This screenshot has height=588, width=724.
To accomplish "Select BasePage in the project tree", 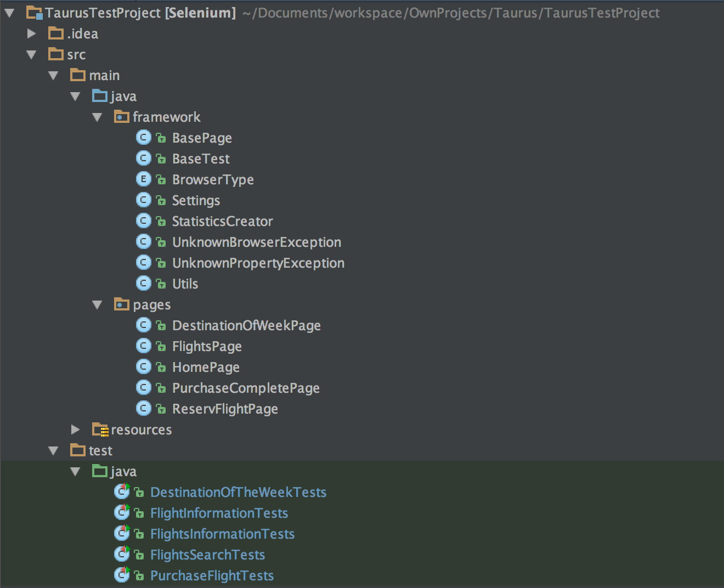I will [202, 138].
